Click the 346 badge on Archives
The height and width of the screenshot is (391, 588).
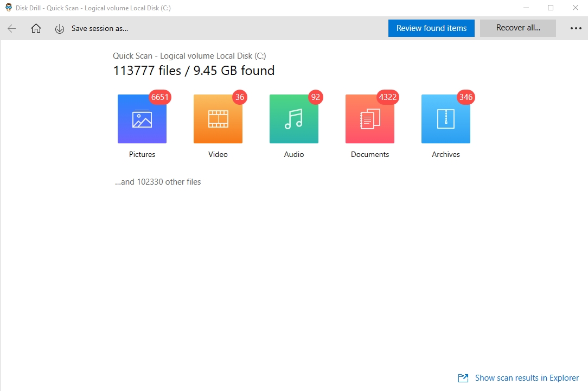tap(466, 98)
